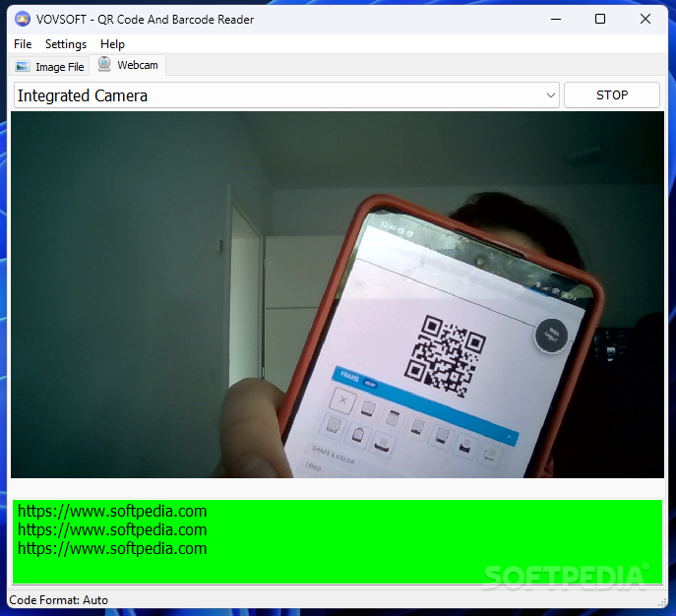
Task: Maximize the QR Code Reader window
Action: coord(599,19)
